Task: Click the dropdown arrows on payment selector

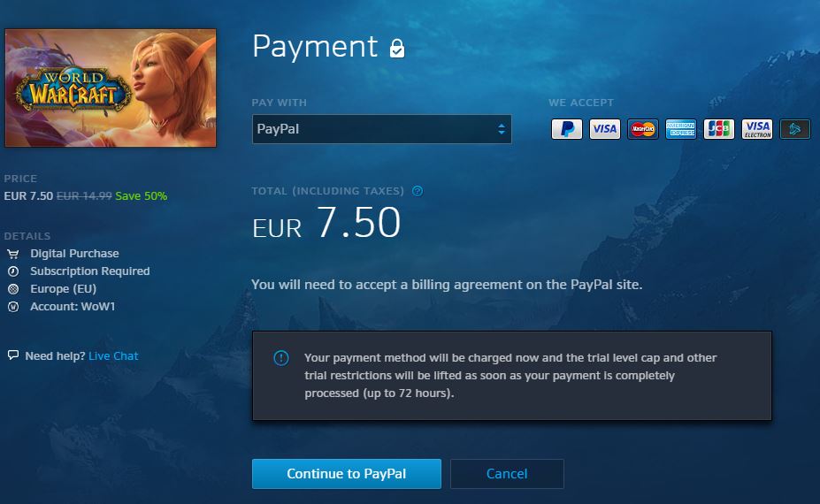Action: click(501, 129)
